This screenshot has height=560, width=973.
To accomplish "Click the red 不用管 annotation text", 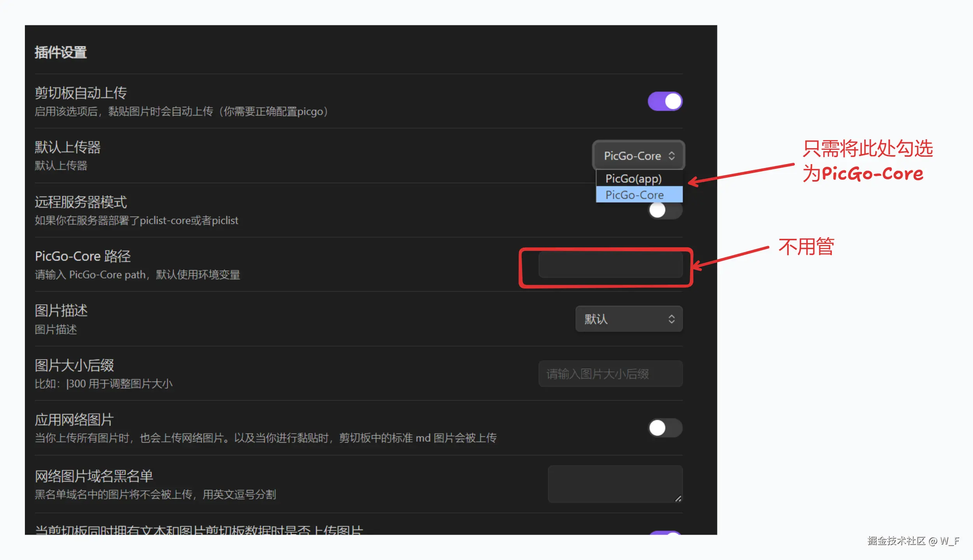I will click(x=806, y=247).
